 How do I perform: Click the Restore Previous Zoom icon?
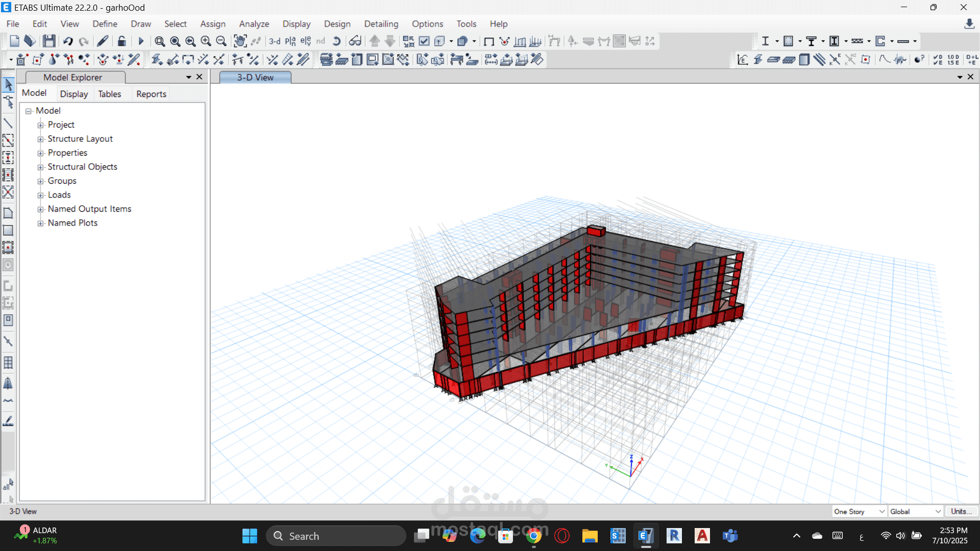(190, 41)
